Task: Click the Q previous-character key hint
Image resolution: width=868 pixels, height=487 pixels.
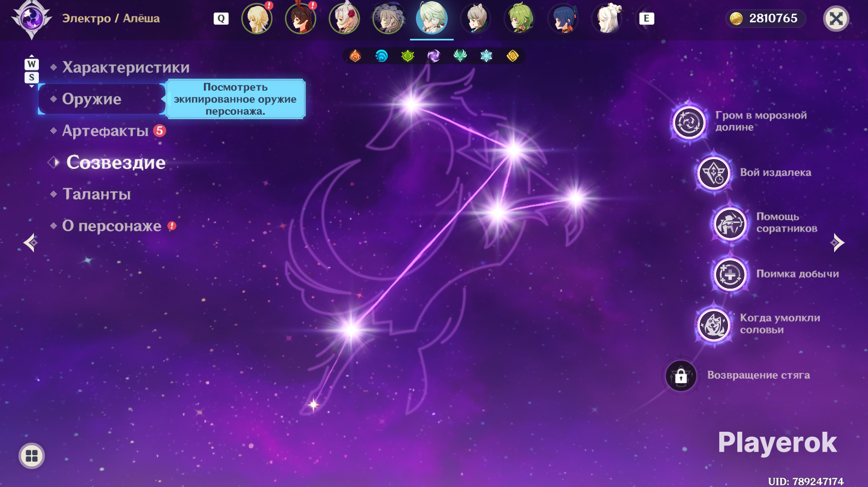Action: pyautogui.click(x=221, y=19)
